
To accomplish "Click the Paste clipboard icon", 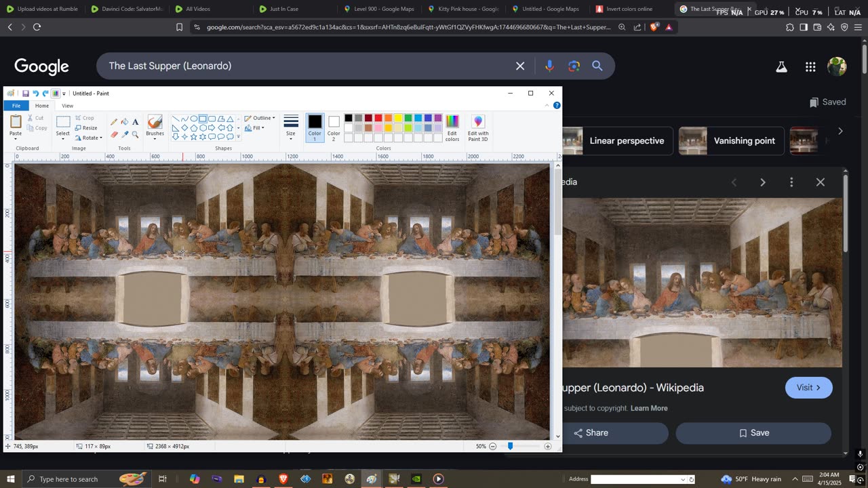I will tap(16, 121).
